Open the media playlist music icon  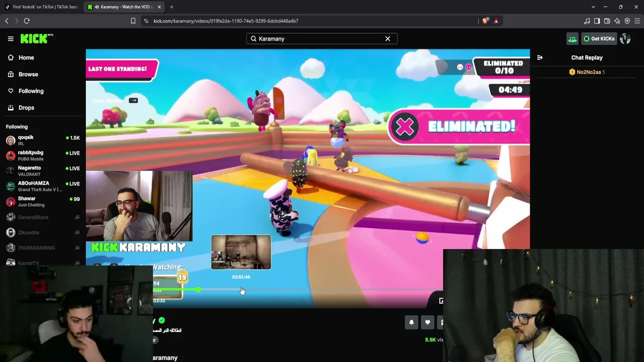click(587, 21)
